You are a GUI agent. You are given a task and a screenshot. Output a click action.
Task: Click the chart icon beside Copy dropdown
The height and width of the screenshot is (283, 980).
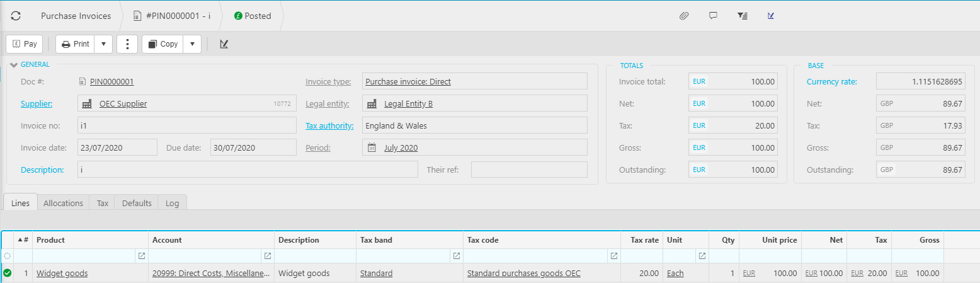coord(224,44)
